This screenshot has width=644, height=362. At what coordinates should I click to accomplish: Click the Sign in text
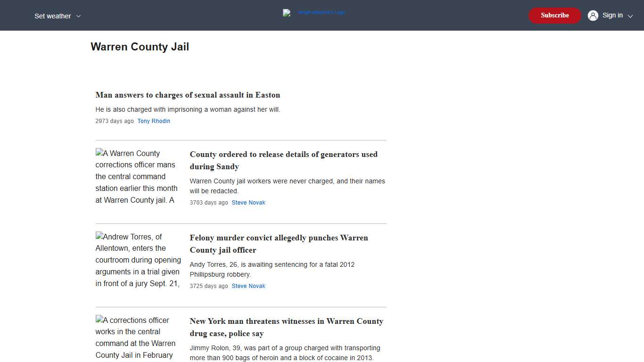(x=612, y=16)
